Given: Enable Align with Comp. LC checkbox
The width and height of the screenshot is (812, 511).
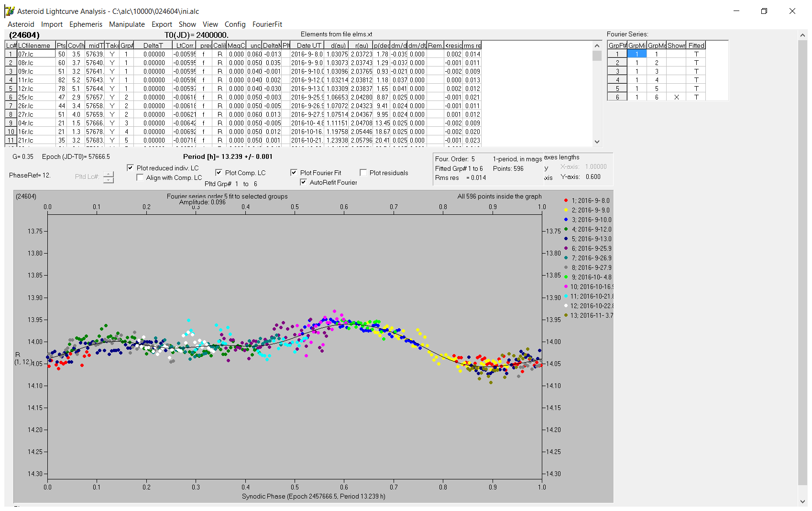Looking at the screenshot, I should (140, 178).
